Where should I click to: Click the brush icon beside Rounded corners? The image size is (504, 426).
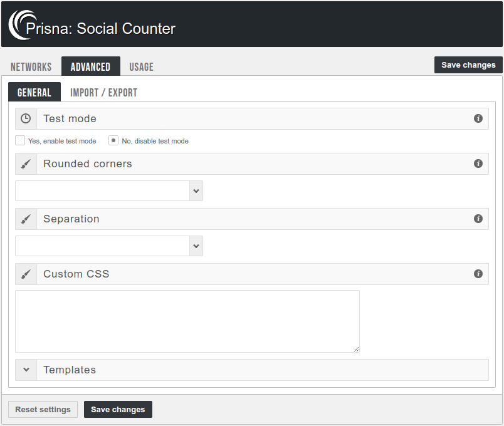click(26, 164)
